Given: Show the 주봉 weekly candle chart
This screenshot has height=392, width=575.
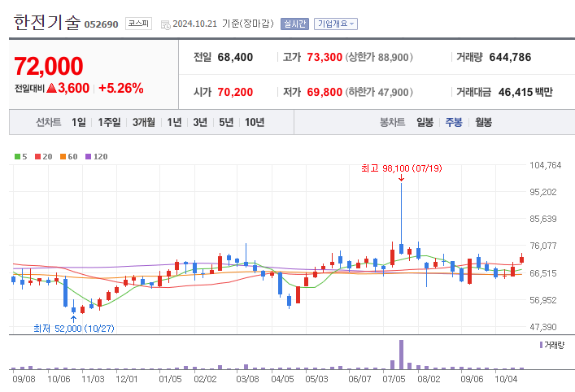Looking at the screenshot, I should pyautogui.click(x=454, y=122).
